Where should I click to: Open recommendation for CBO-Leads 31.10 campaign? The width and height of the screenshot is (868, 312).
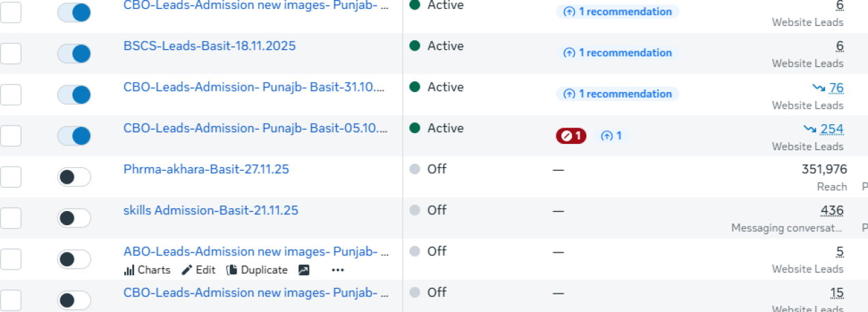(618, 94)
